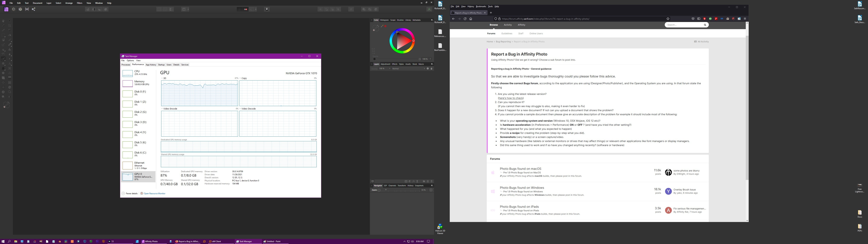Screen dimensions: 868x244
Task: Open the Filters menu in Affinity Photo
Action: click(x=80, y=3)
